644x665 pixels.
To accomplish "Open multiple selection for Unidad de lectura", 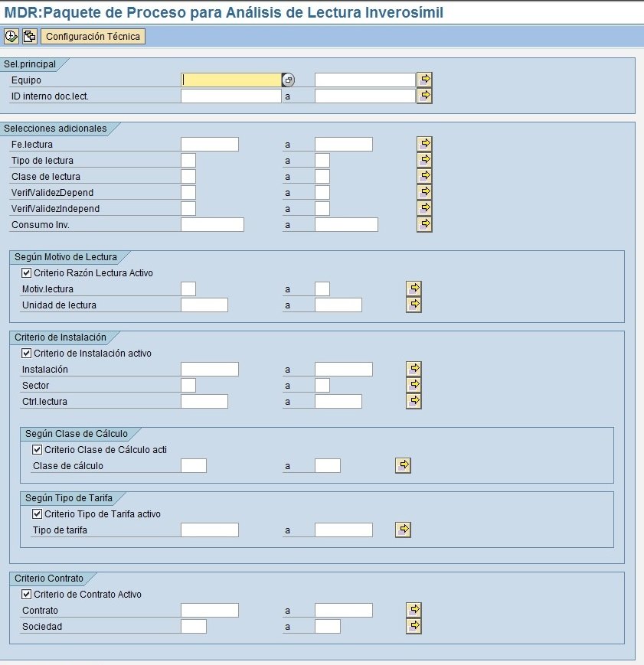I will tap(414, 305).
